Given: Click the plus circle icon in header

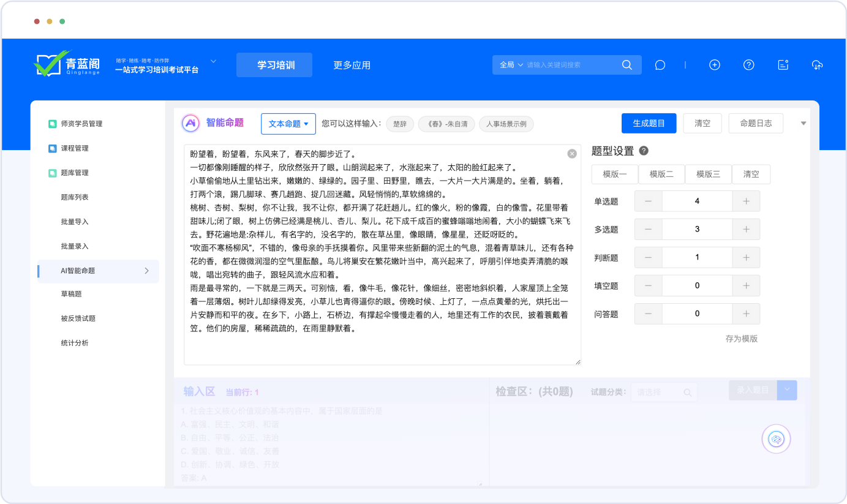Looking at the screenshot, I should pyautogui.click(x=714, y=65).
